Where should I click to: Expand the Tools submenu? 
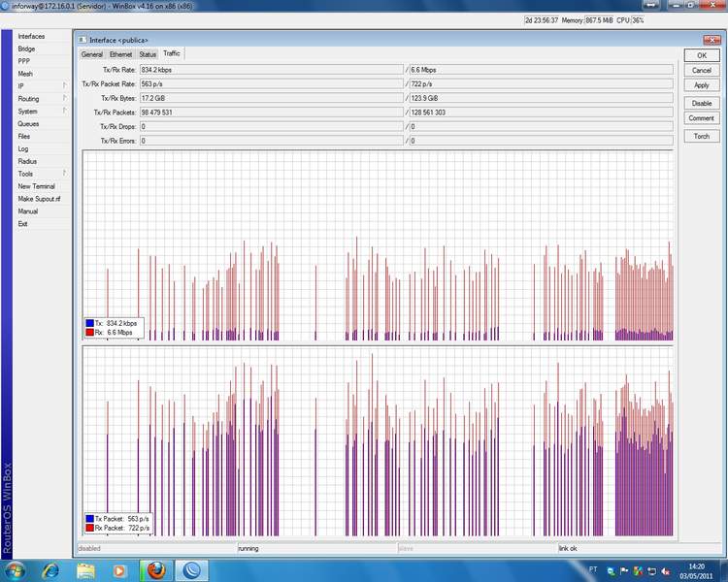coord(40,174)
